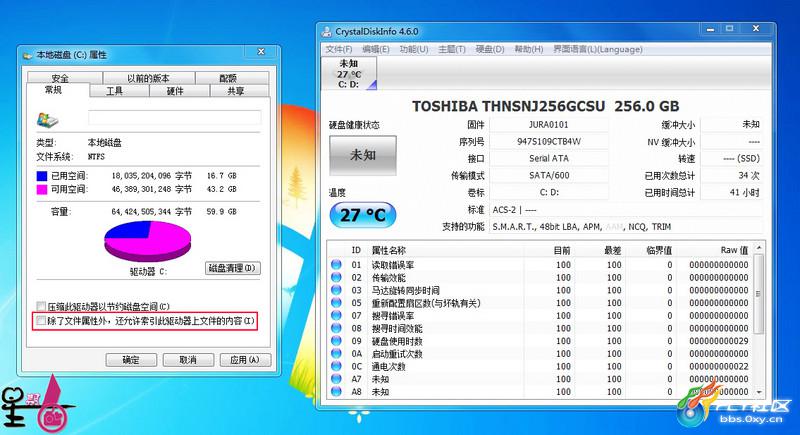Click the CrystalDiskInfo title bar app icon
Image resolution: width=800 pixels, height=435 pixels.
[327, 32]
